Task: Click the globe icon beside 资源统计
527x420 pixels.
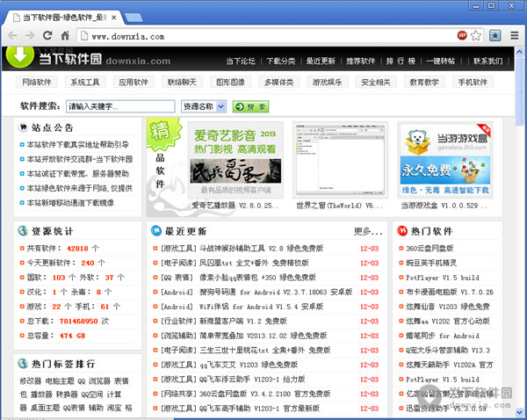Action: pyautogui.click(x=23, y=231)
